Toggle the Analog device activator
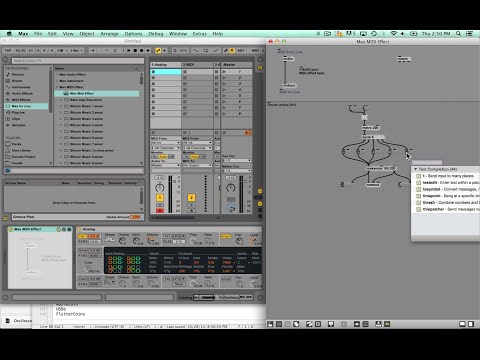 pos(79,229)
